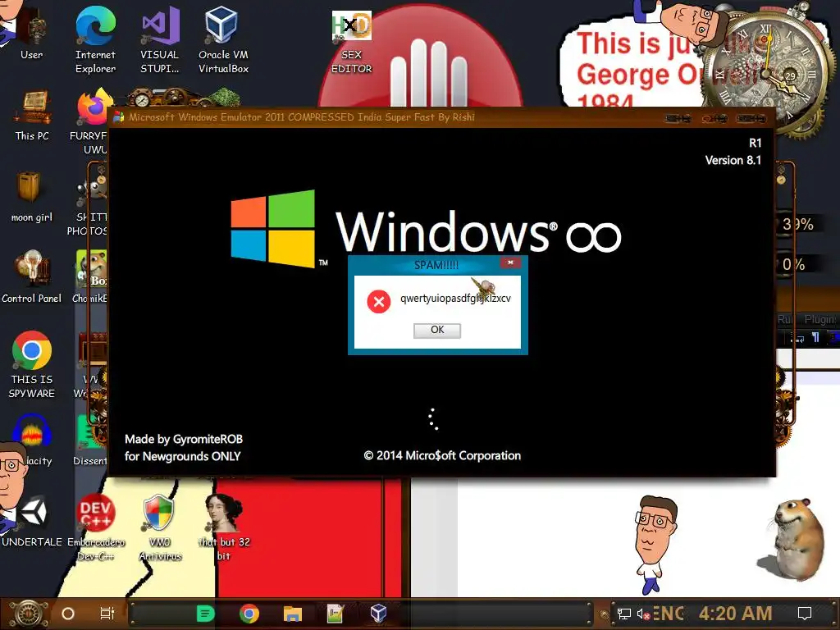Open Cortana search circle on taskbar

68,614
